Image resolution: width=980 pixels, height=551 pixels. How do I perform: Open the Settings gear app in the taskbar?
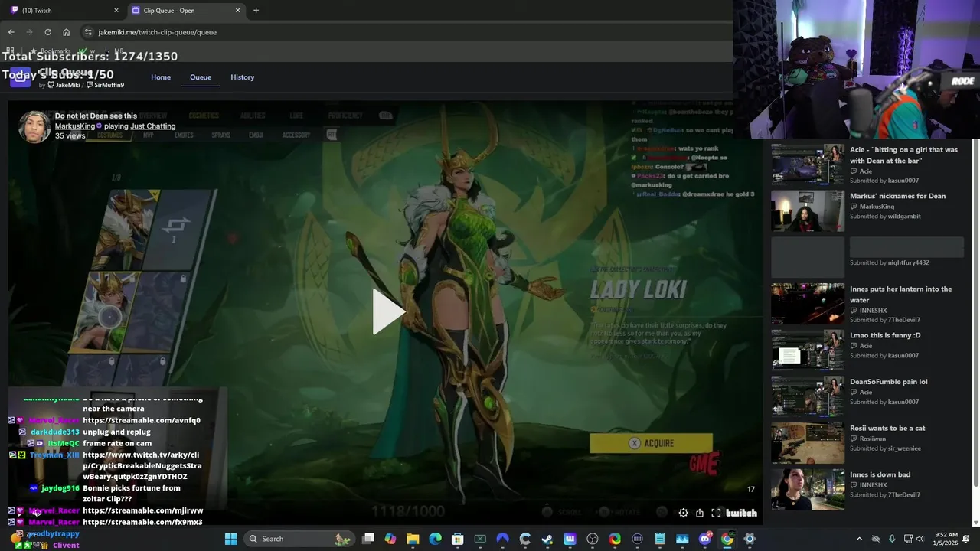tap(750, 539)
